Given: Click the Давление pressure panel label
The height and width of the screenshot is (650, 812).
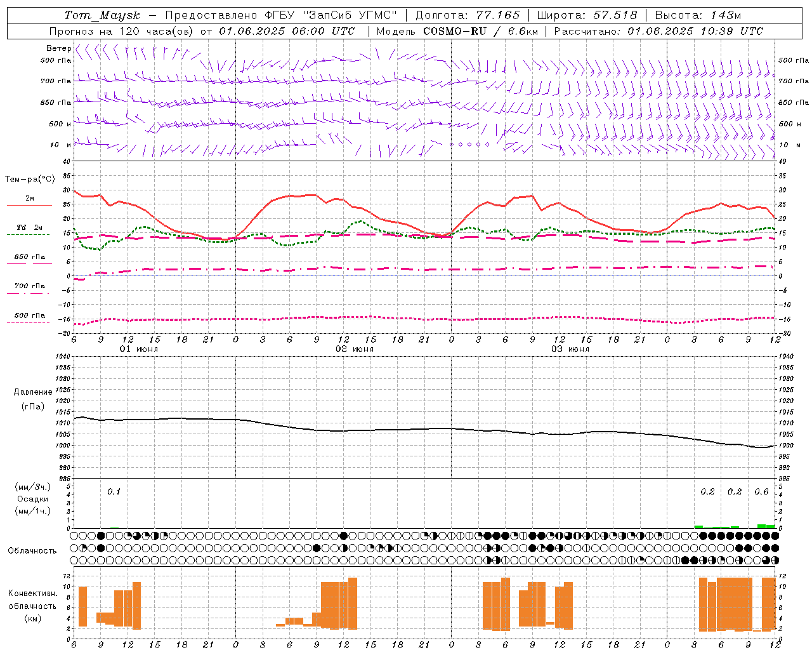Looking at the screenshot, I should tap(33, 392).
